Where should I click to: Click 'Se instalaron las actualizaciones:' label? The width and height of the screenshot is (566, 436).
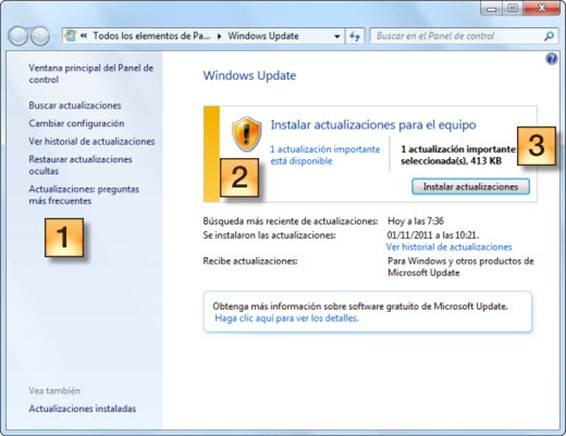pyautogui.click(x=269, y=235)
